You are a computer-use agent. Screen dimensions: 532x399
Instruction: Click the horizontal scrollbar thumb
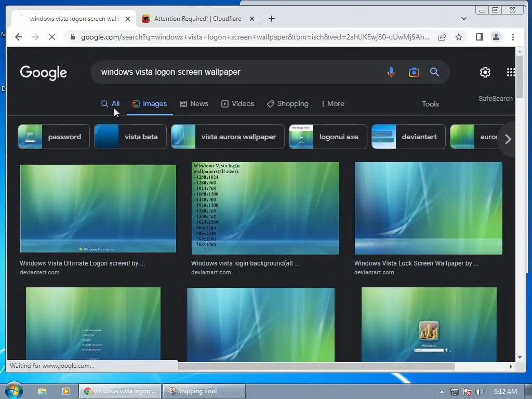click(x=316, y=366)
